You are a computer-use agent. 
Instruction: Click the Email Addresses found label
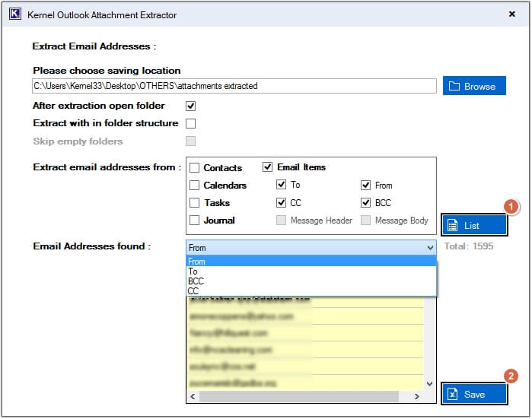(92, 246)
